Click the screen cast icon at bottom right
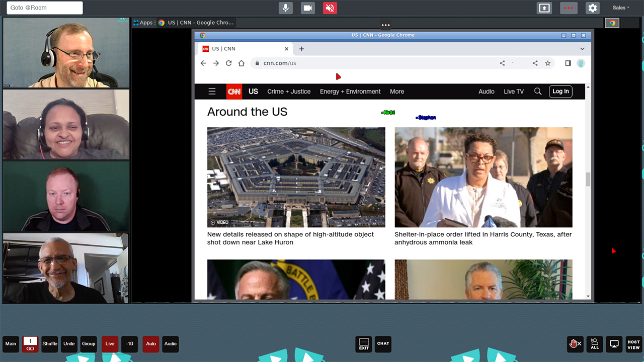Screen dimensions: 644x362 click(x=614, y=344)
